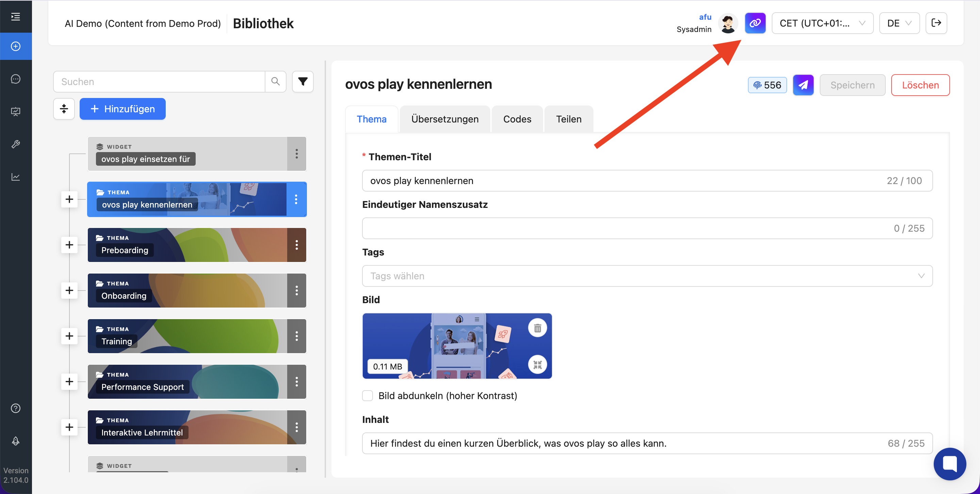Click the search magnifier icon

tap(275, 81)
